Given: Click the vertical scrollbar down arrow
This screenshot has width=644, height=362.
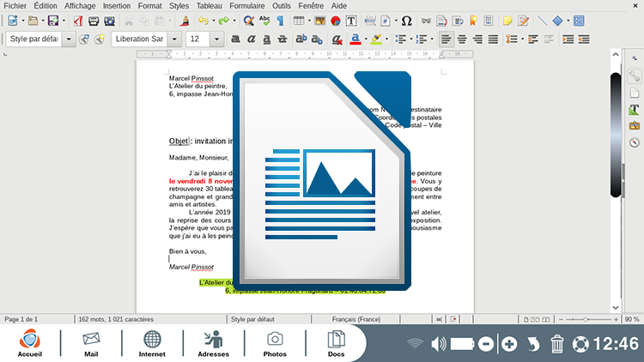Looking at the screenshot, I should [616, 307].
